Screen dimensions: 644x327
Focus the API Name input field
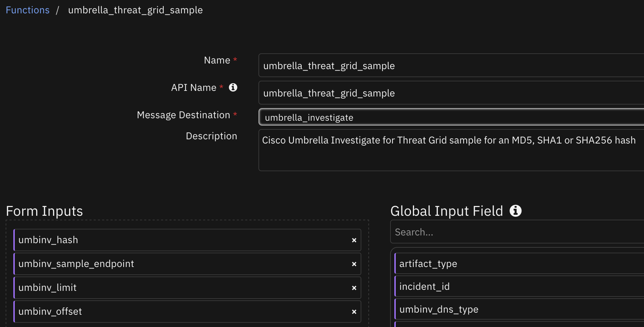[x=451, y=93]
